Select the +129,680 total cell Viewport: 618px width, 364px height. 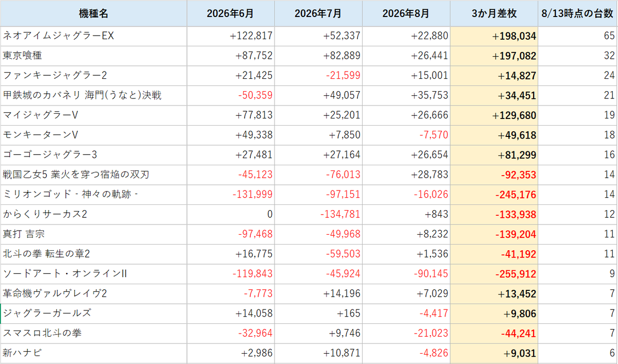point(494,115)
